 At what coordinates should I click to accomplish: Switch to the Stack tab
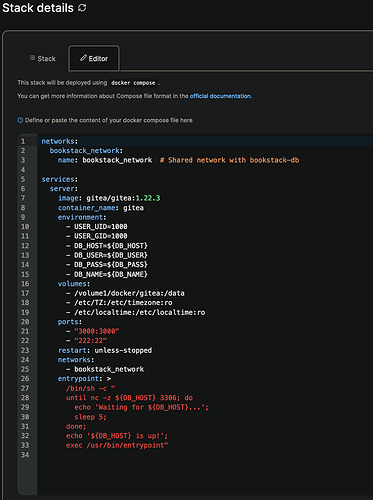(42, 59)
